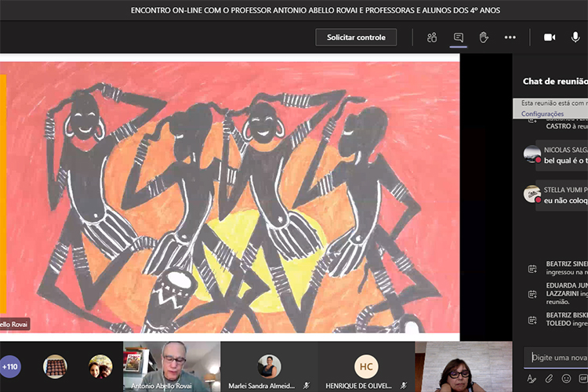Click Stella Yumi's avatar in chat

532,194
